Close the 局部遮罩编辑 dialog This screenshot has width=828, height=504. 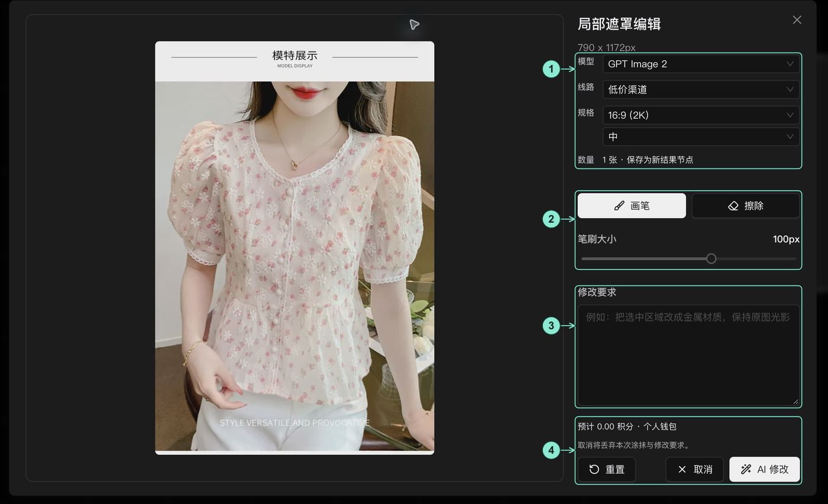797,20
